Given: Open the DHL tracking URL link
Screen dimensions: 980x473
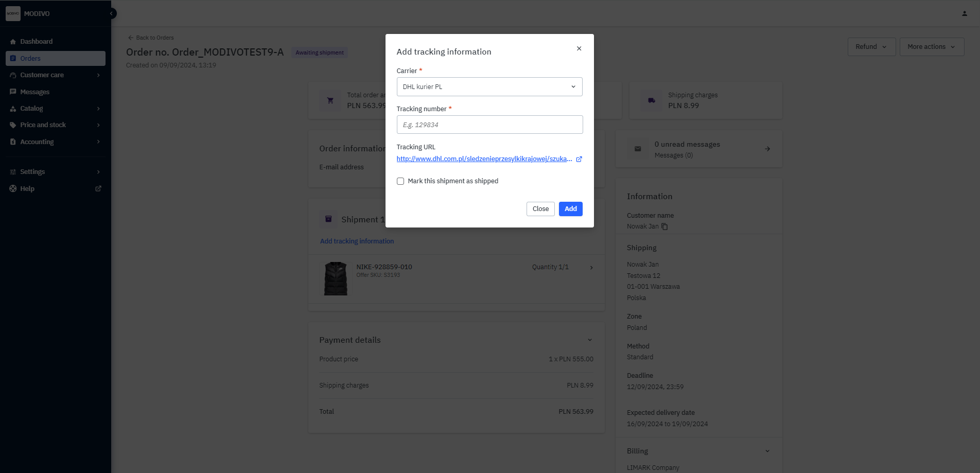Looking at the screenshot, I should [x=484, y=159].
